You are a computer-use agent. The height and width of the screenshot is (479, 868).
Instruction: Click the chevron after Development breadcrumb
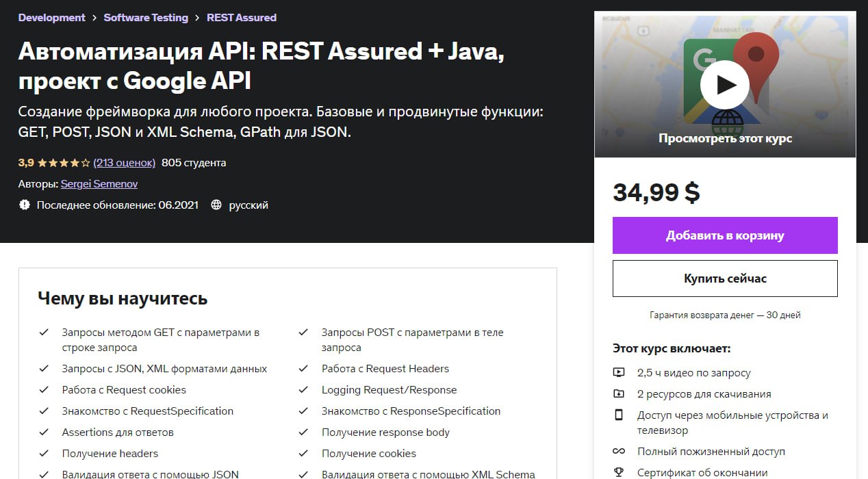pos(94,18)
